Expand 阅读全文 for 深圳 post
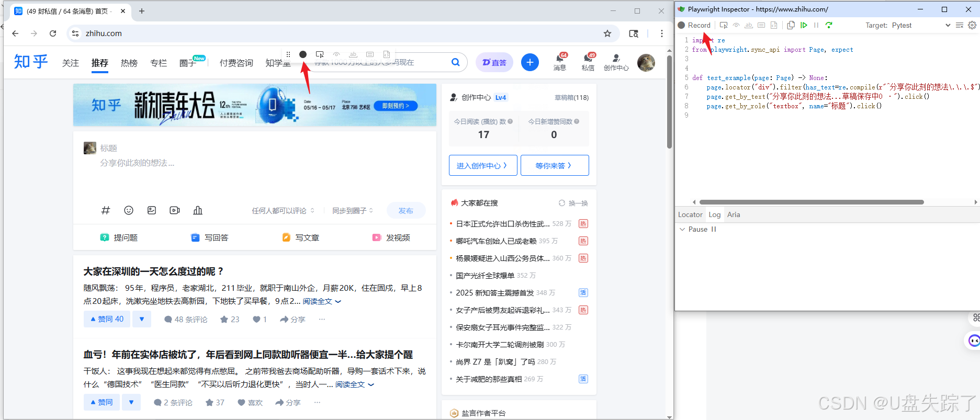 [x=322, y=301]
